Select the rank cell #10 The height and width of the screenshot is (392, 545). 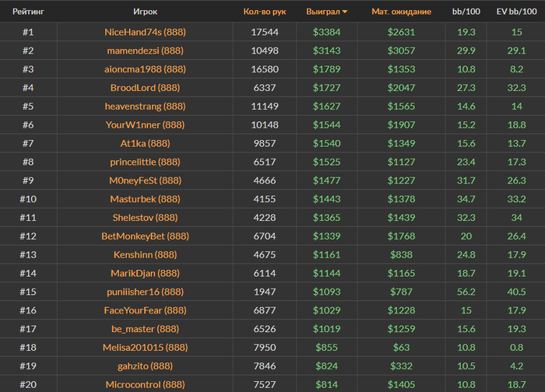pos(28,199)
